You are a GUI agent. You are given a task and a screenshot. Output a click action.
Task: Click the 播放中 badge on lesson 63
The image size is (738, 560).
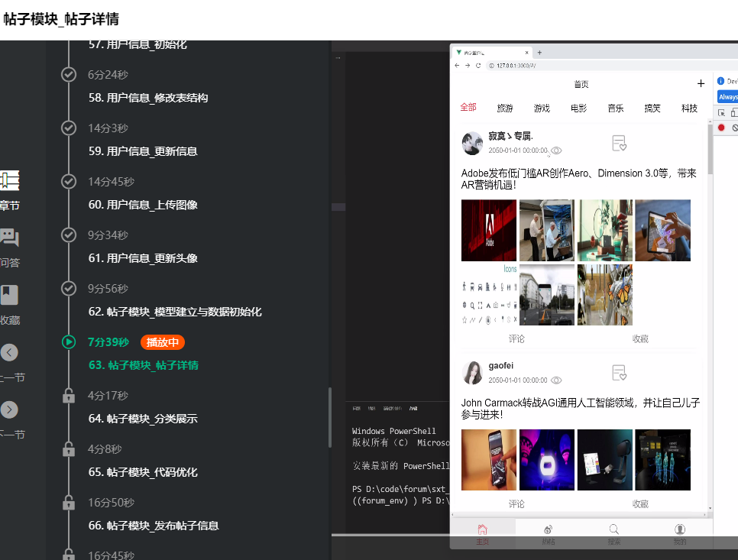[x=163, y=342]
